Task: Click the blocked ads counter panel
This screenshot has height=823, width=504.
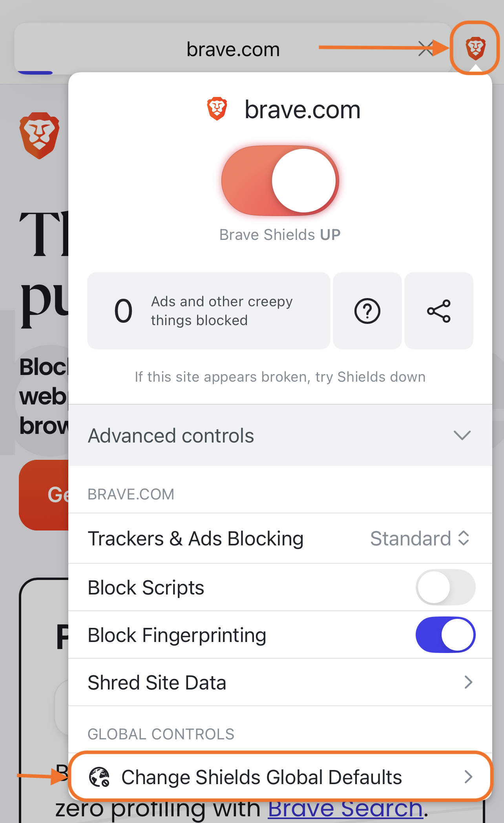Action: [x=208, y=311]
